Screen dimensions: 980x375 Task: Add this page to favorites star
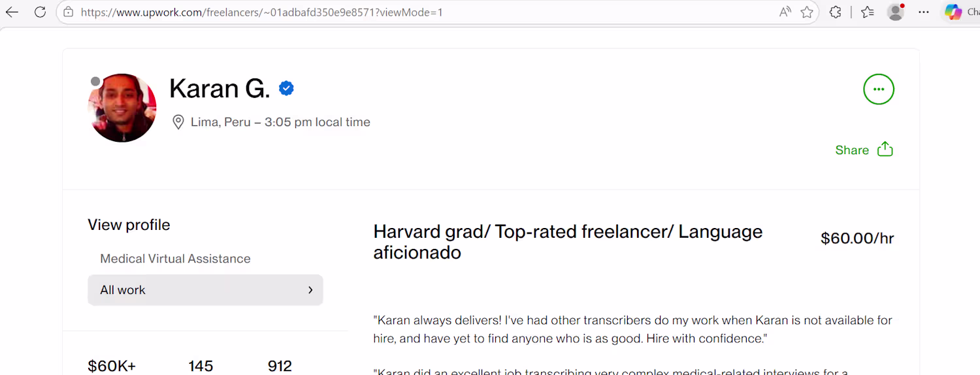(x=807, y=12)
